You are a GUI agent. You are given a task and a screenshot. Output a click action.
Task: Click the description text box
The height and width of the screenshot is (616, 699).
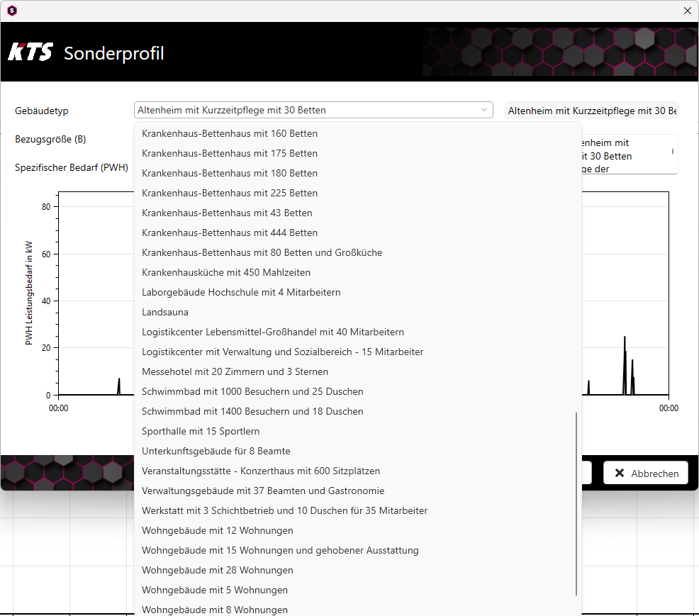tap(630, 155)
